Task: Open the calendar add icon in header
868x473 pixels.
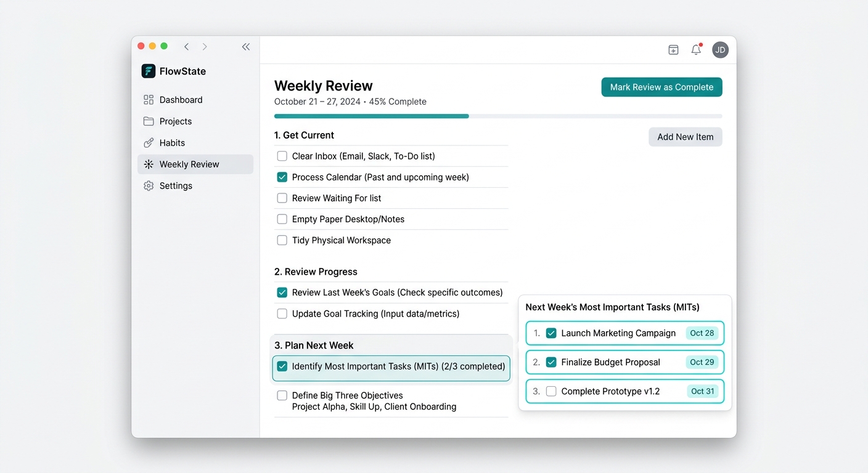Action: [674, 50]
